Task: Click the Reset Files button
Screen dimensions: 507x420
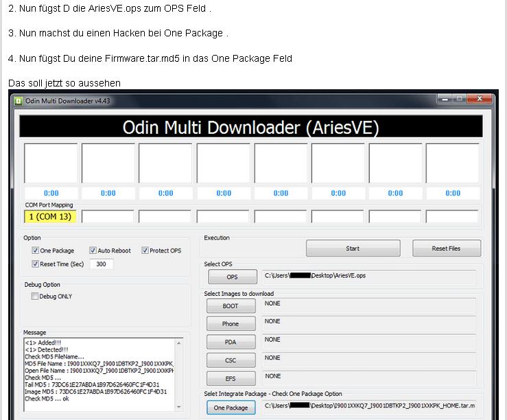Action: click(x=446, y=248)
